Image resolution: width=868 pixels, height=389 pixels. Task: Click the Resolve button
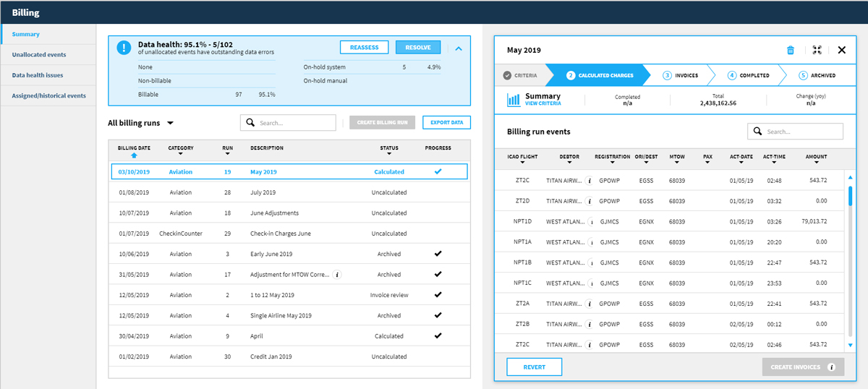(418, 48)
